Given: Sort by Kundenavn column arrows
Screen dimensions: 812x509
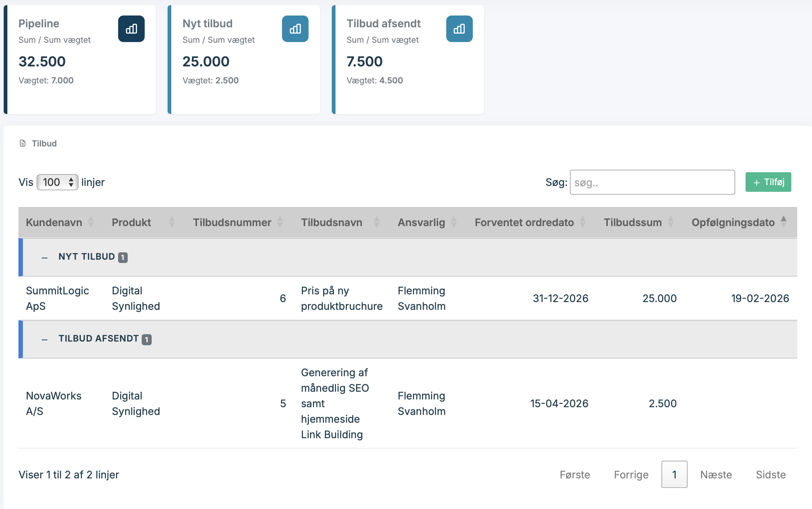Looking at the screenshot, I should click(91, 222).
